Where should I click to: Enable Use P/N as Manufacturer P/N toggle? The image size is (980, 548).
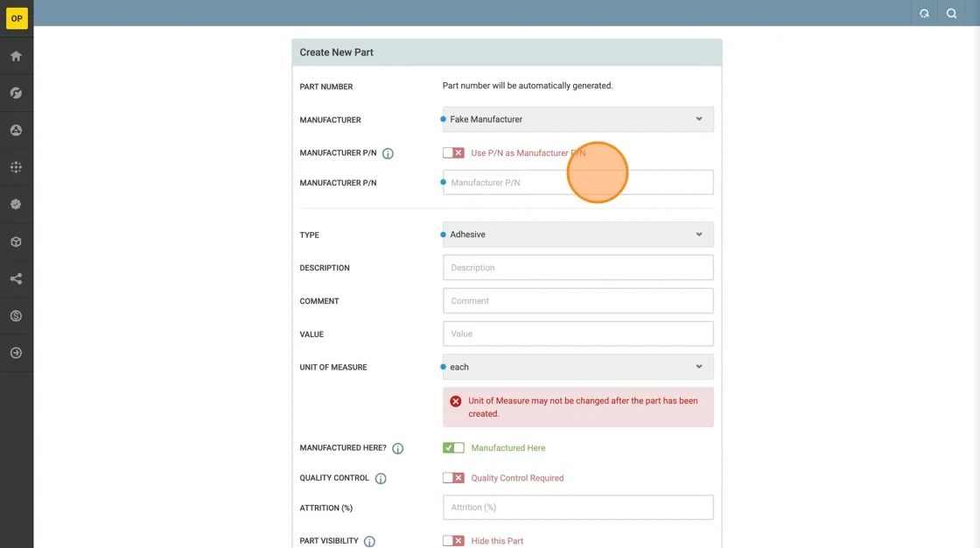tap(453, 152)
